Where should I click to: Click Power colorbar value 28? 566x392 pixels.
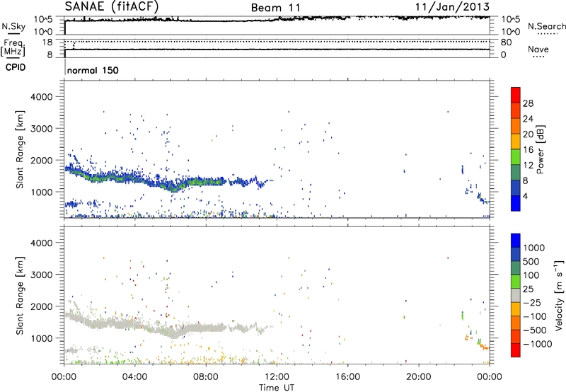[528, 103]
